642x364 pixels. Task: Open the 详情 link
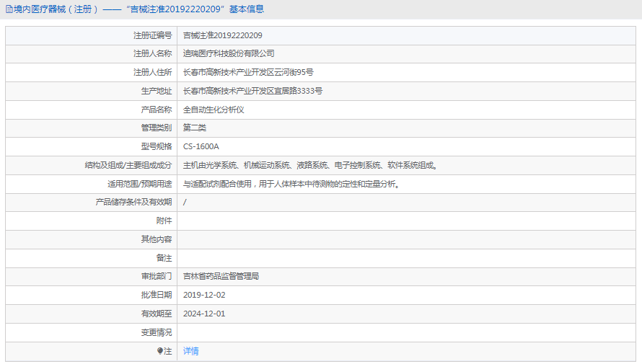point(190,351)
